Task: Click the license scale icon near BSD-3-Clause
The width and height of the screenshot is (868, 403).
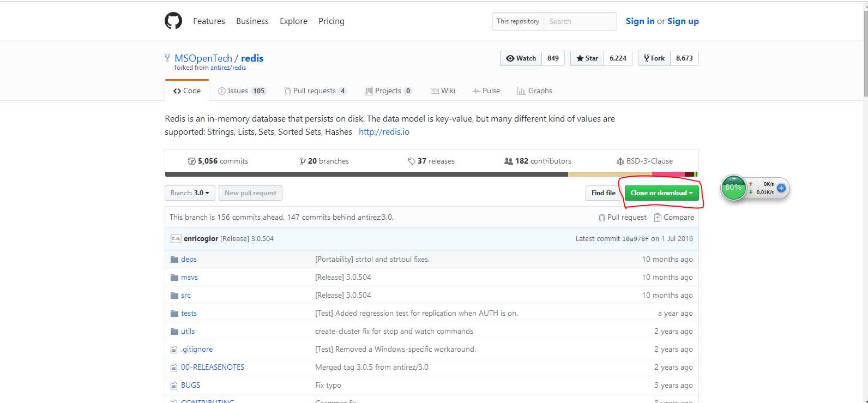Action: tap(620, 161)
